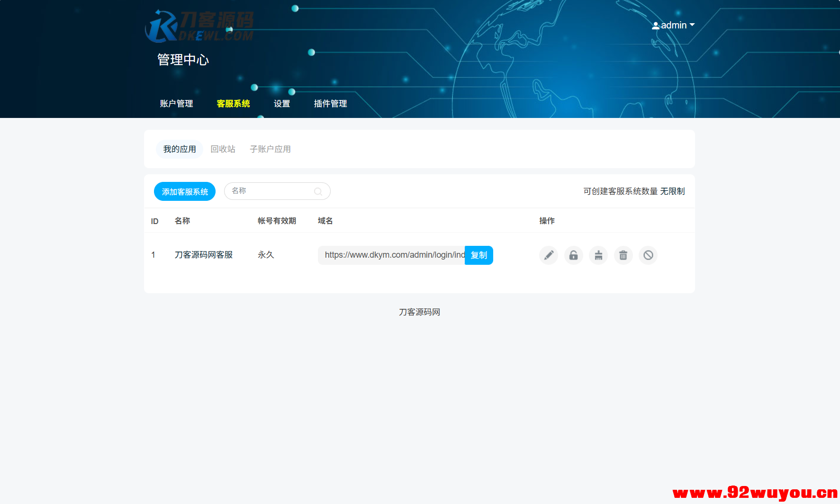Click the broom icon to clear data
The image size is (840, 504).
click(598, 255)
